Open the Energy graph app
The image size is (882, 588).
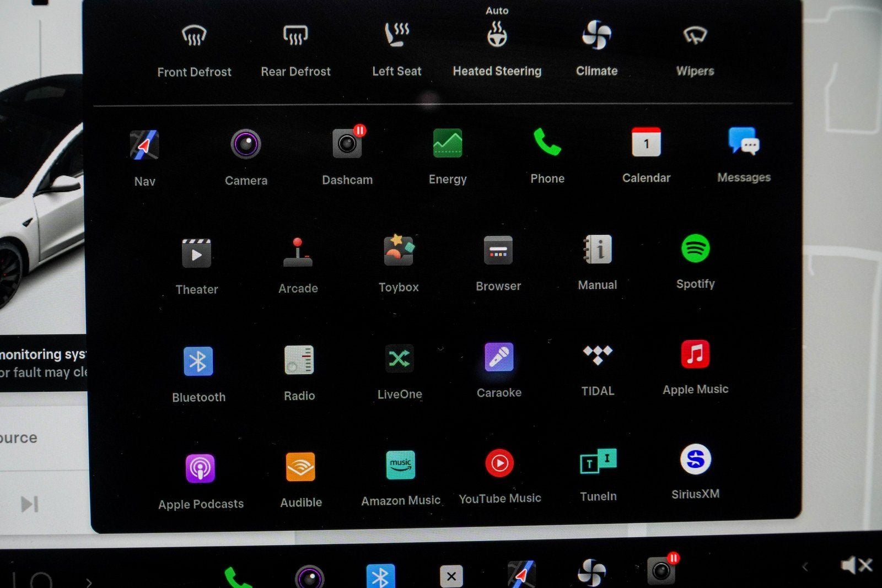pyautogui.click(x=448, y=144)
